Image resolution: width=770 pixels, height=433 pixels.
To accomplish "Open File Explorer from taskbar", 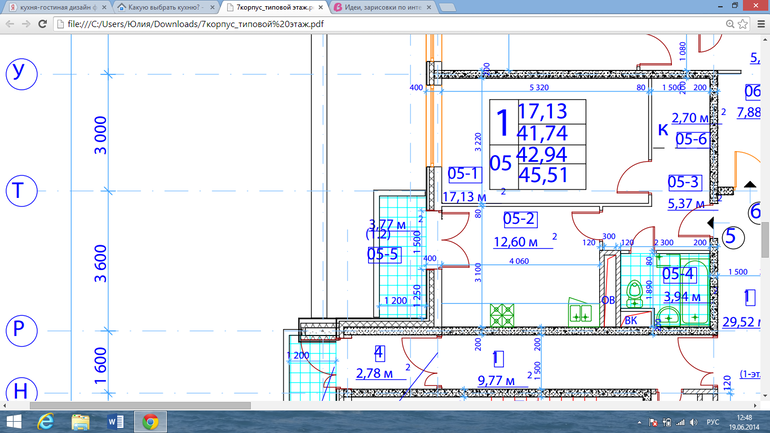I will click(81, 421).
